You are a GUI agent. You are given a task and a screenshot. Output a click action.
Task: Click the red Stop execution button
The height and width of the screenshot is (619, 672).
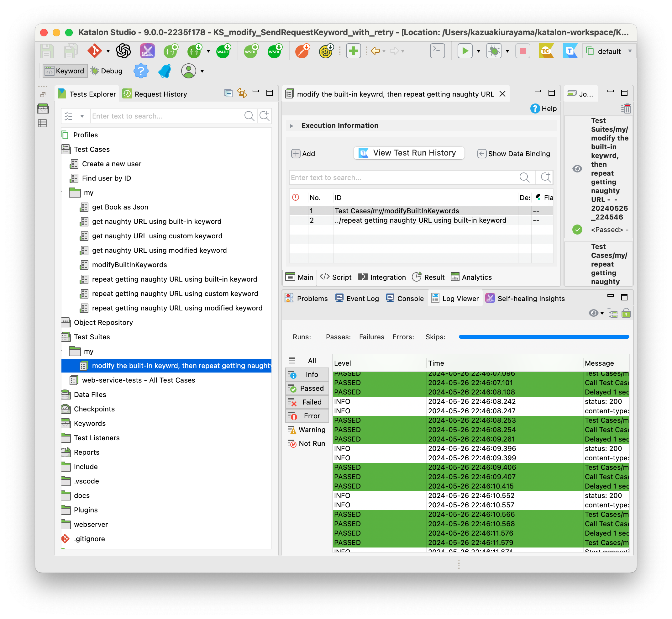pyautogui.click(x=522, y=51)
